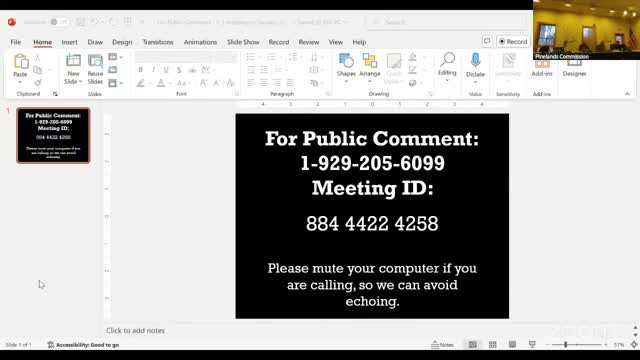The image size is (640, 360).
Task: Click the New Slide icon
Action: point(73,61)
